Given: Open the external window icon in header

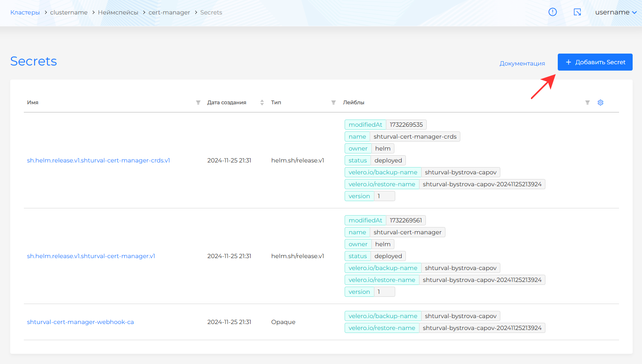Looking at the screenshot, I should pyautogui.click(x=577, y=12).
